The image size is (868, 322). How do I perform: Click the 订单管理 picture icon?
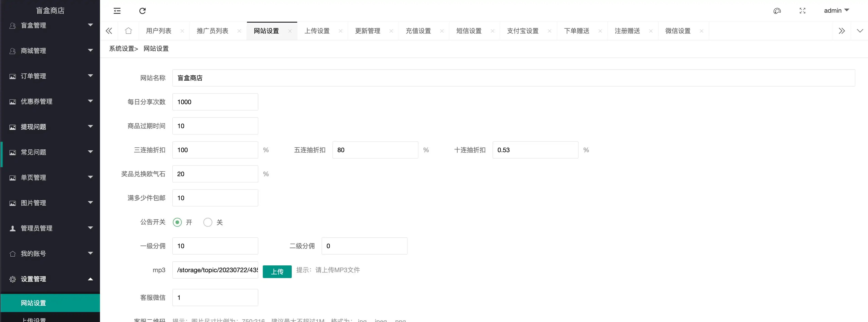[x=12, y=76]
